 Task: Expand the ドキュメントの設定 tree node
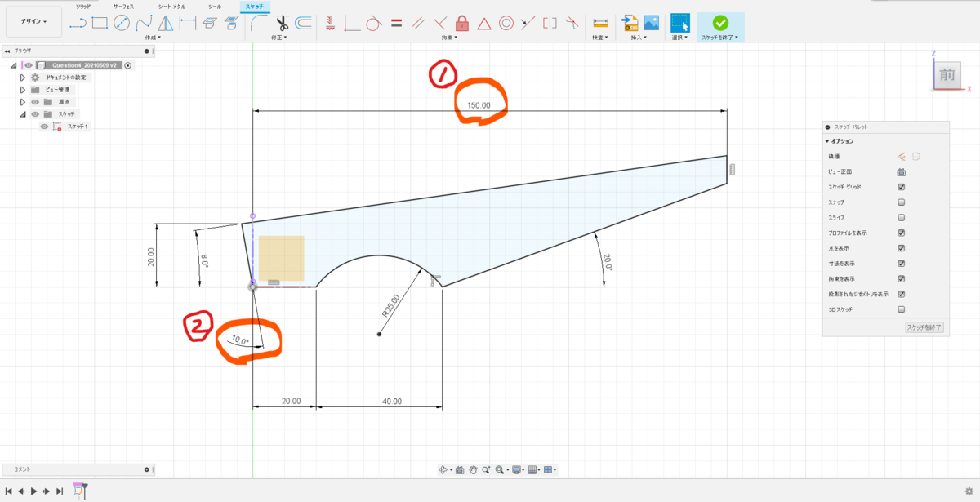pos(23,78)
